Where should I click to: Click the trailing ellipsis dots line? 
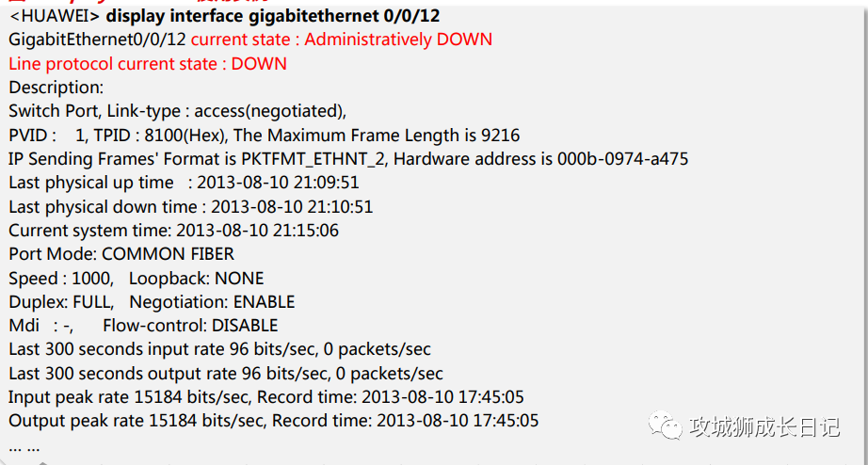point(24,447)
